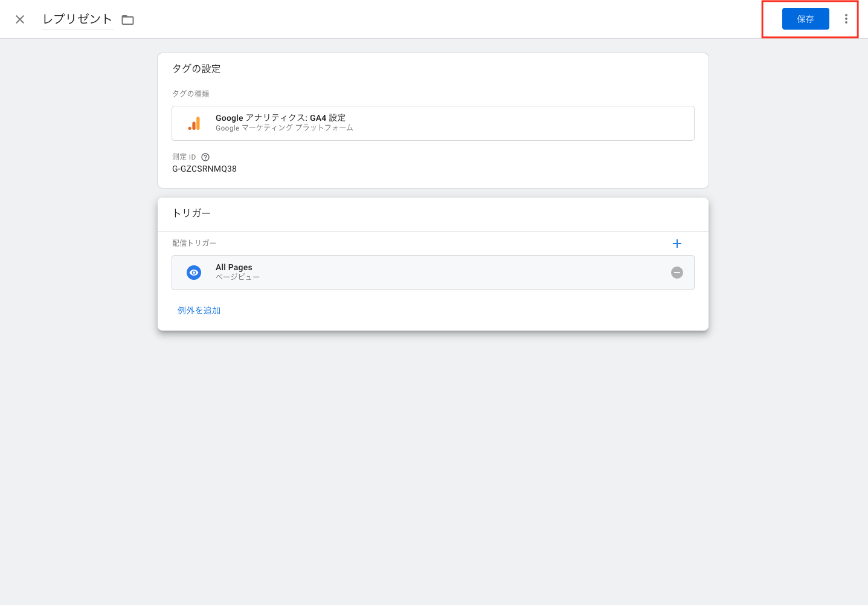Click the help icon next to 測定 ID

click(205, 157)
